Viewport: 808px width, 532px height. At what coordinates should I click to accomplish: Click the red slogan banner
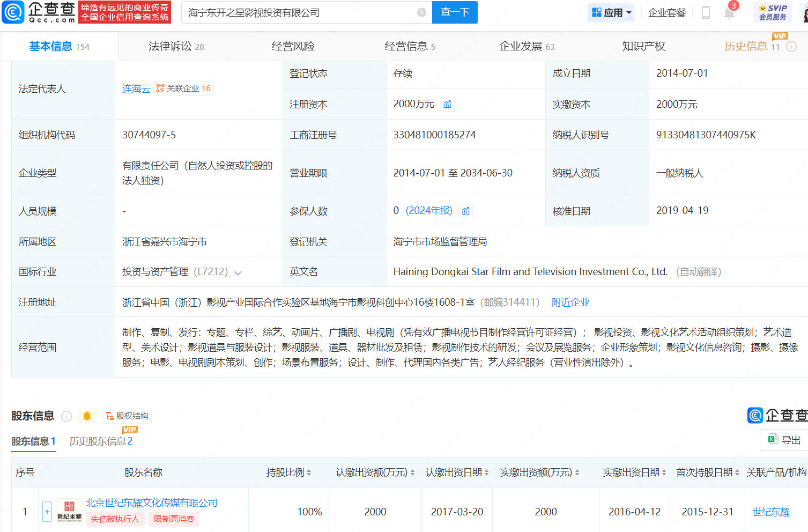[x=125, y=12]
